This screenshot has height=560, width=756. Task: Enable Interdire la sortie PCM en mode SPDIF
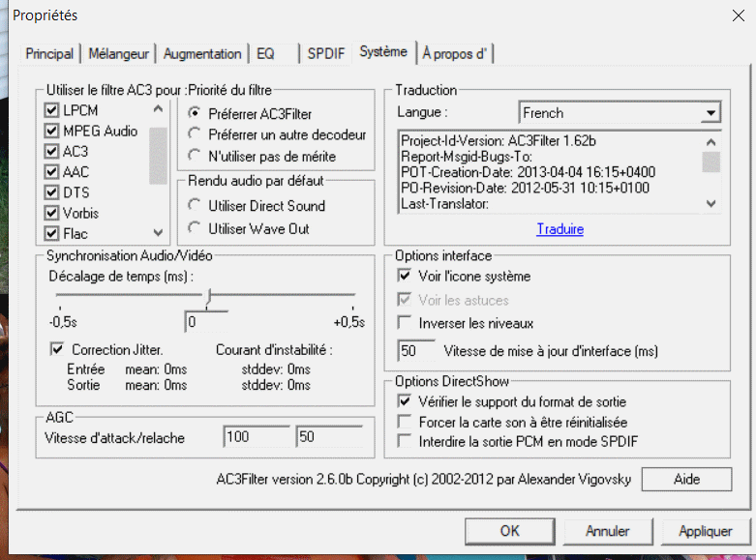coord(405,441)
